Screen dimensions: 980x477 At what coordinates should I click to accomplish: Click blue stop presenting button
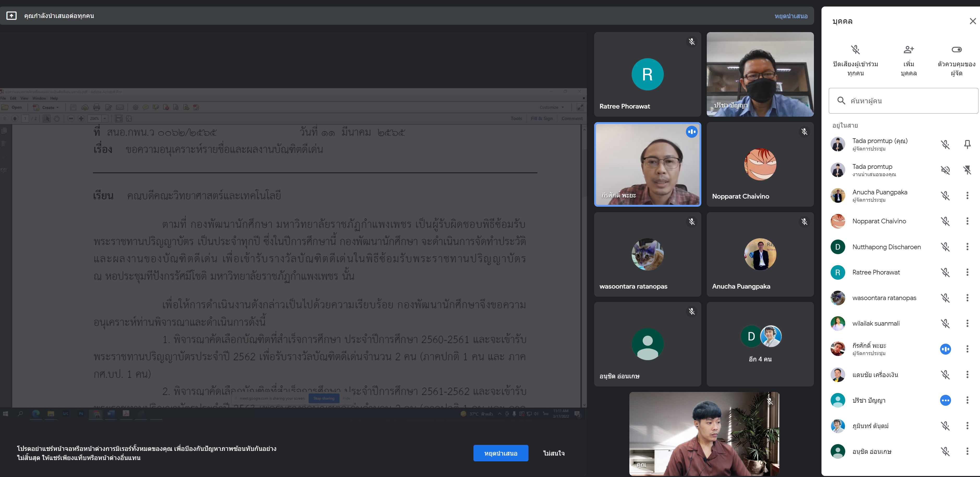tap(500, 453)
